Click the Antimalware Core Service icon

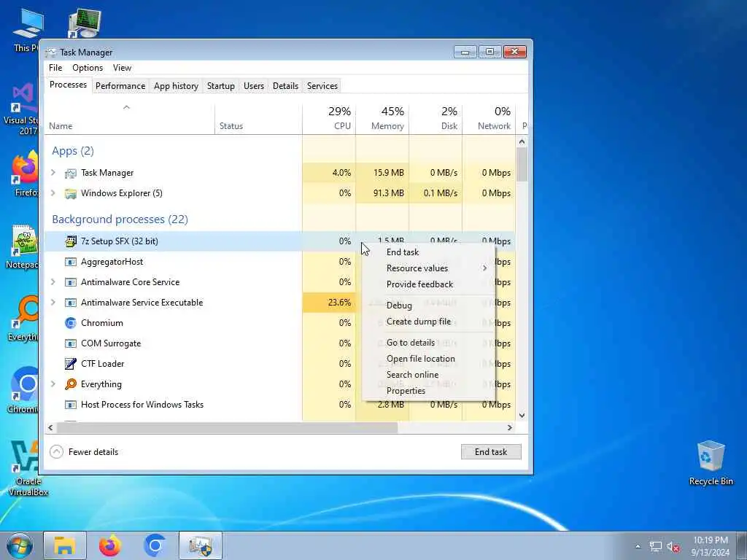click(71, 282)
